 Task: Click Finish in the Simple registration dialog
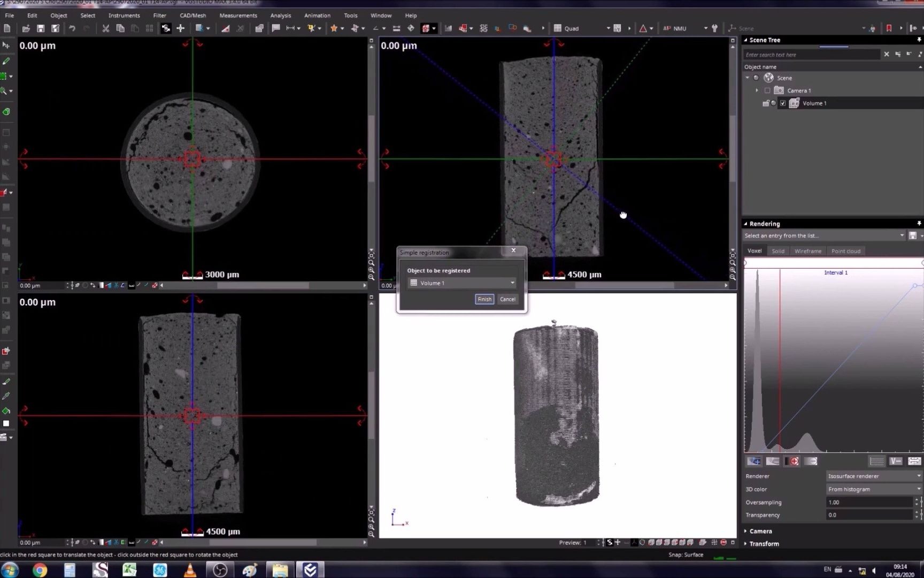pyautogui.click(x=484, y=299)
